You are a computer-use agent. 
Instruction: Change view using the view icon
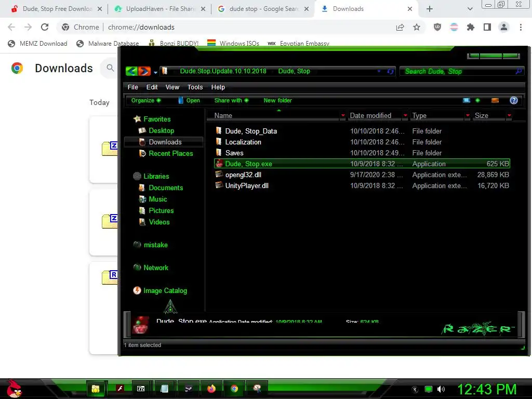pos(467,100)
